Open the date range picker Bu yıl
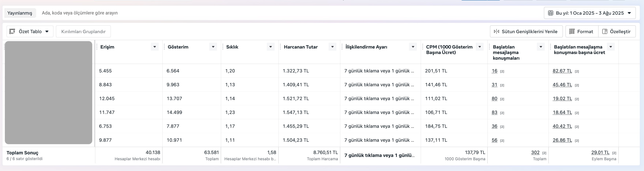Viewport: 644px width, 171px height. pos(590,13)
